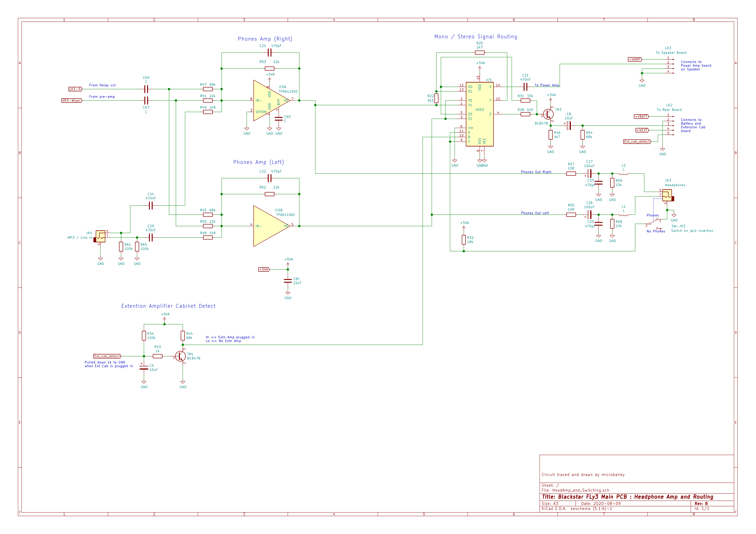This screenshot has height=534, width=756.
Task: Click the title block Title text
Action: (x=627, y=497)
